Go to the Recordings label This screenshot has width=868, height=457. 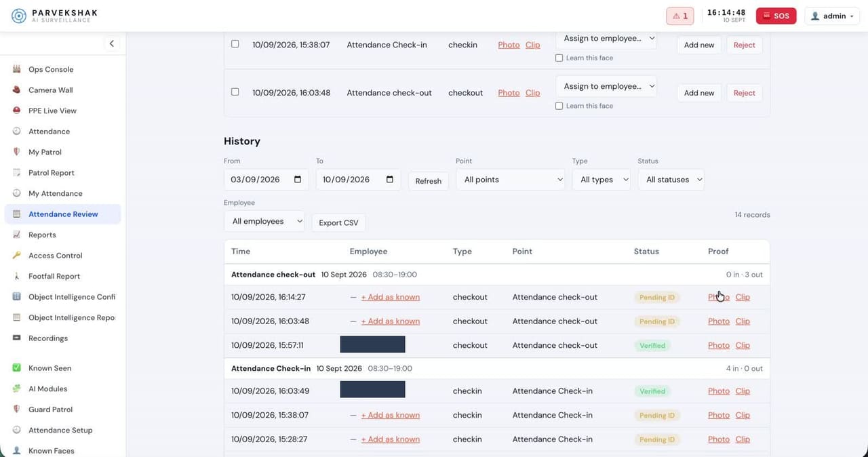coord(48,338)
